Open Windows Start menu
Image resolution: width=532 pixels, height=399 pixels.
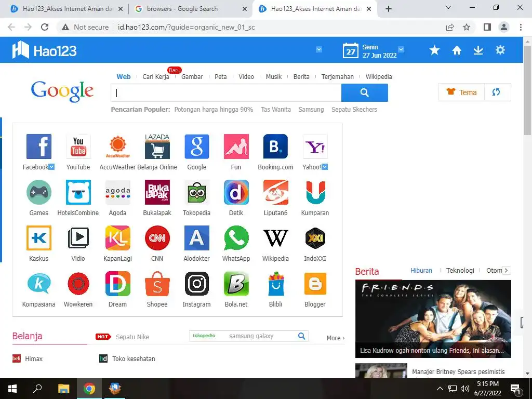(12, 389)
